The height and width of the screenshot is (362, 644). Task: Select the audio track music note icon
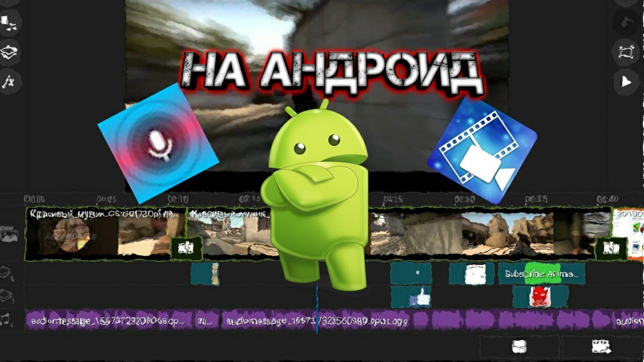6,320
